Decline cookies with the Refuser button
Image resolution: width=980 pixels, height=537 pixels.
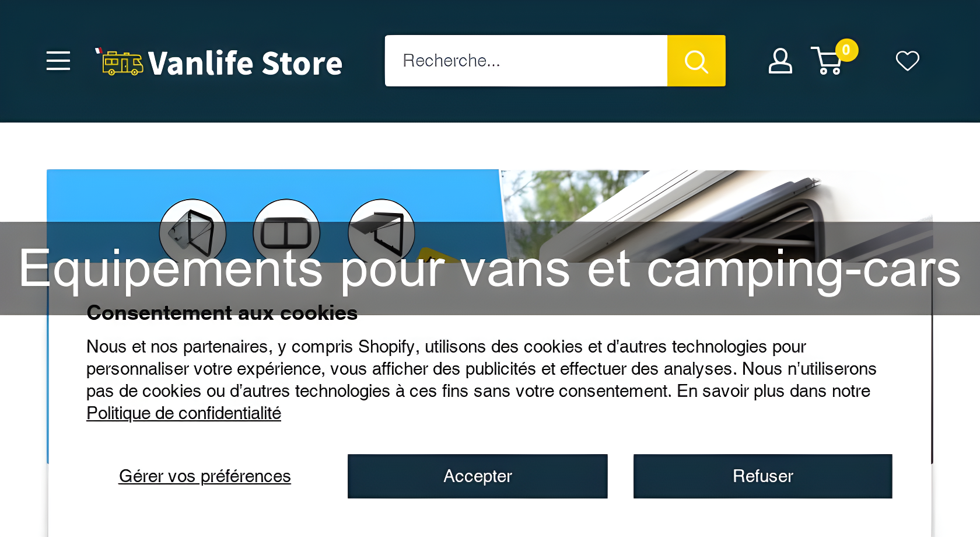click(x=762, y=476)
